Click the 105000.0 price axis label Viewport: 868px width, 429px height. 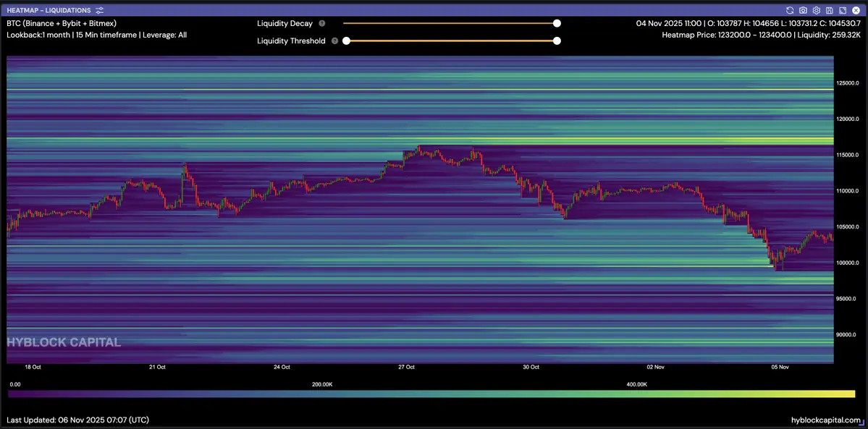(x=848, y=227)
